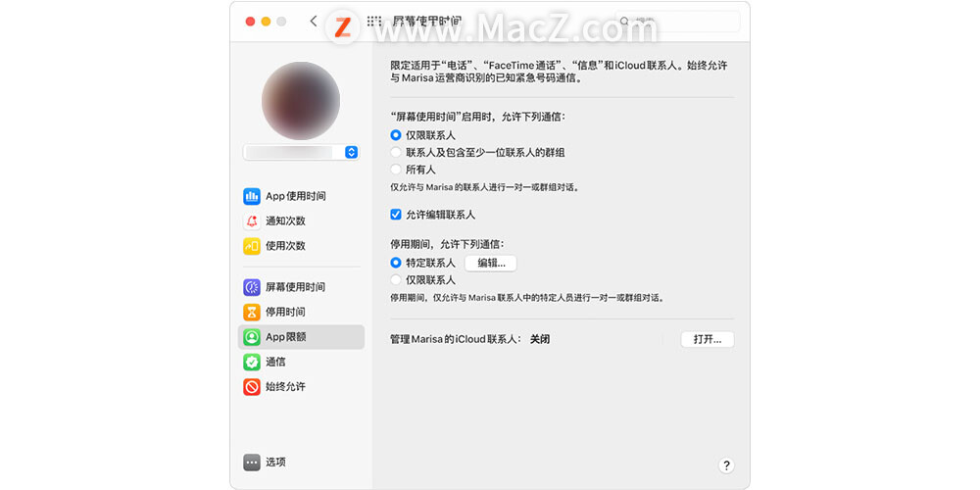Click the 屏幕使用时间 purple icon

tap(251, 287)
